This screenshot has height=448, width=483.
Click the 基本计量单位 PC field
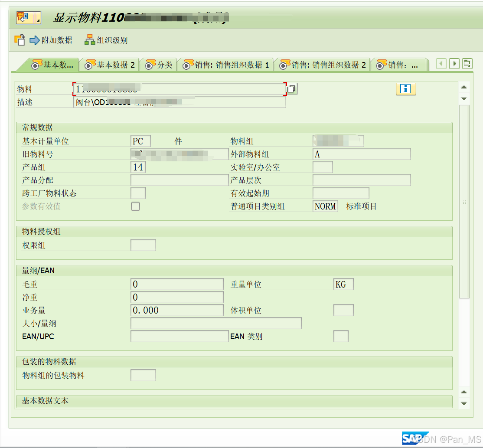click(x=140, y=141)
